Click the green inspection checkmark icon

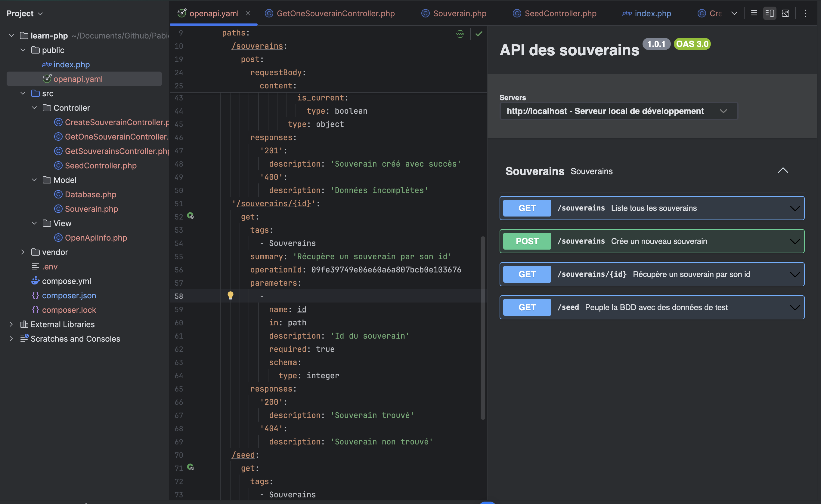pyautogui.click(x=479, y=34)
